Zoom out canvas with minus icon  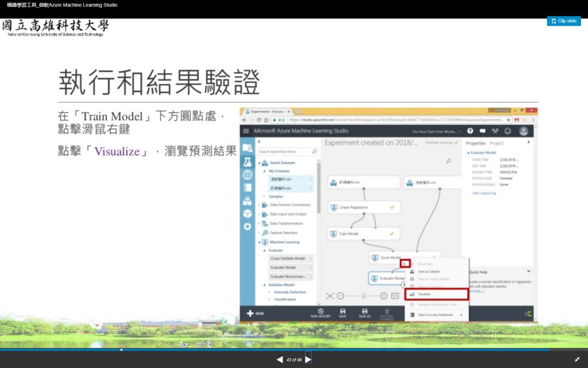point(340,296)
